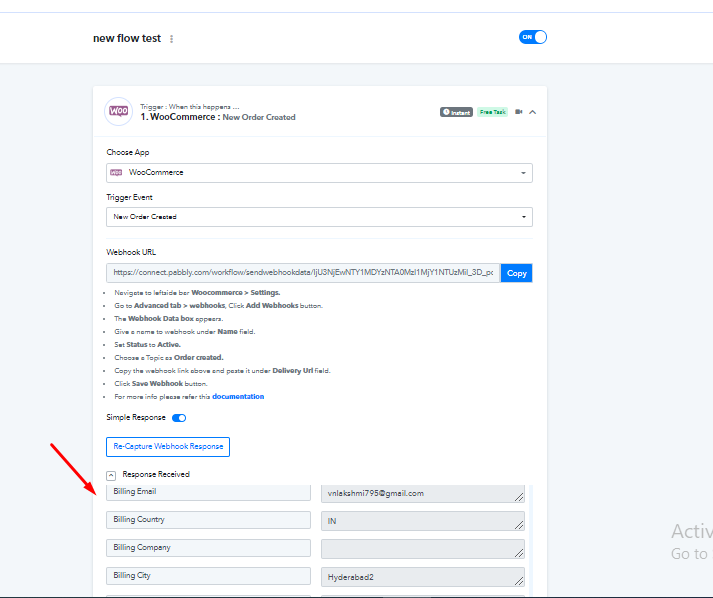Open the Trigger Event dropdown
Image resolution: width=713 pixels, height=598 pixels.
point(319,217)
